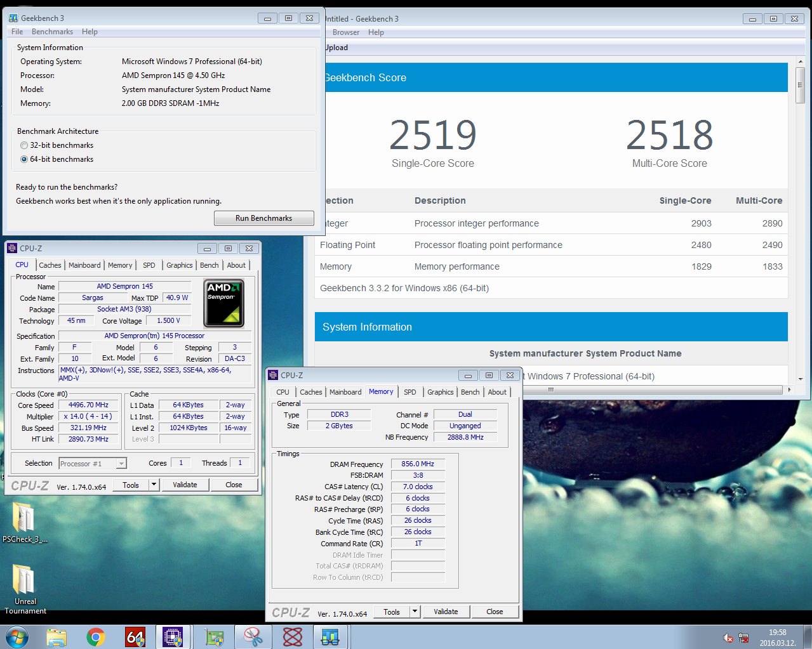Click the taskbar clock showing 19:58

coord(777,637)
